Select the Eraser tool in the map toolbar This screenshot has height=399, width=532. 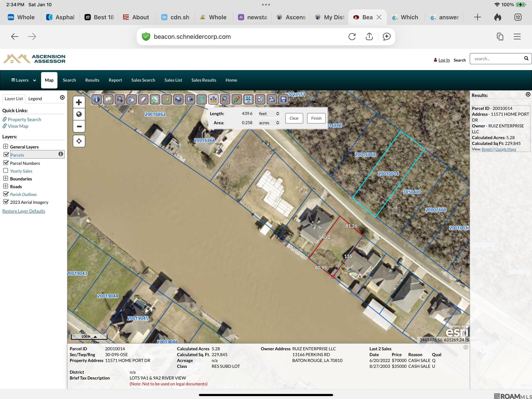point(143,99)
